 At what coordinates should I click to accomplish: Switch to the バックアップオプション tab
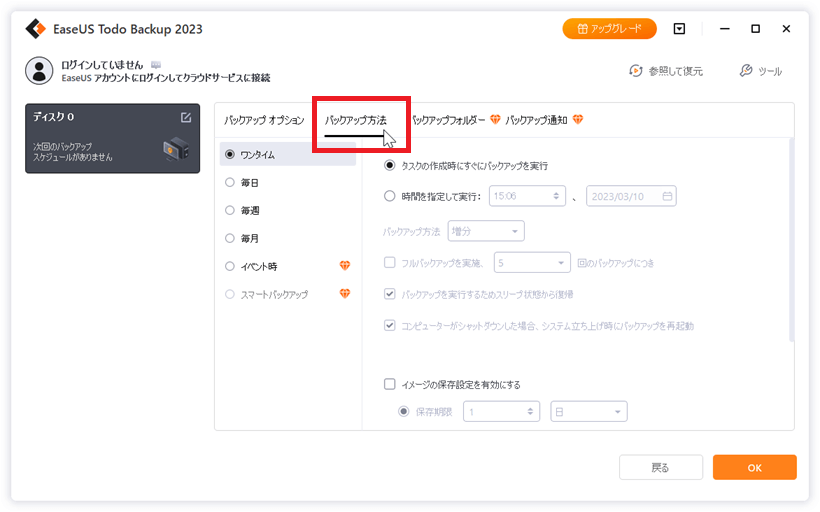pos(264,120)
